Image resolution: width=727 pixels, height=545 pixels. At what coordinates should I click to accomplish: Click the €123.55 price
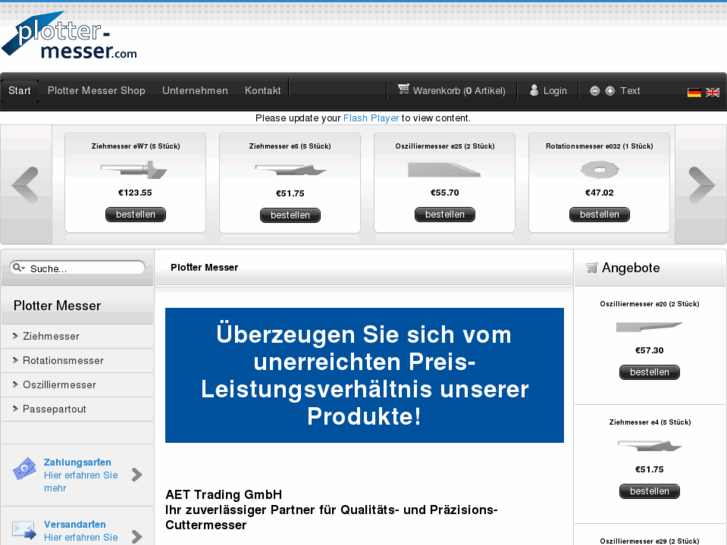[x=135, y=192]
